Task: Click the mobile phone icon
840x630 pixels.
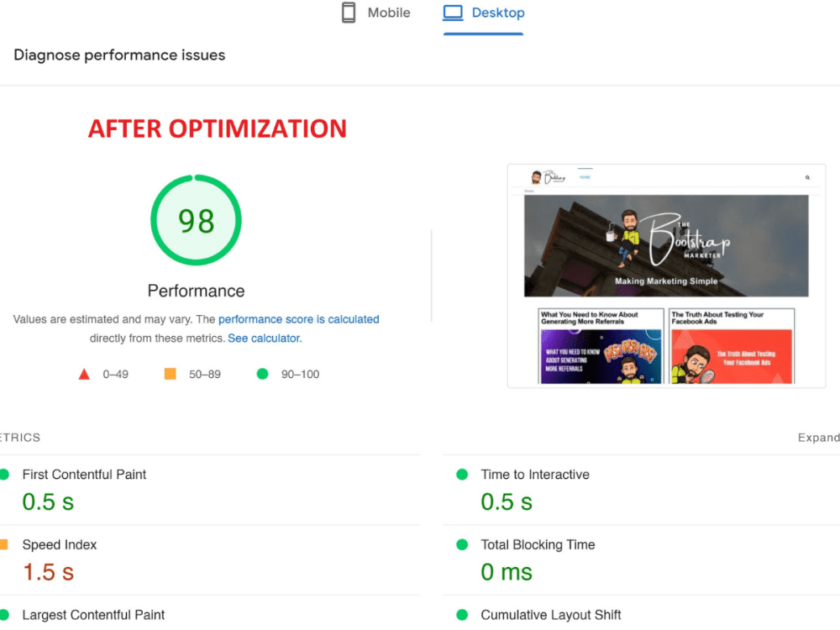Action: 349,13
